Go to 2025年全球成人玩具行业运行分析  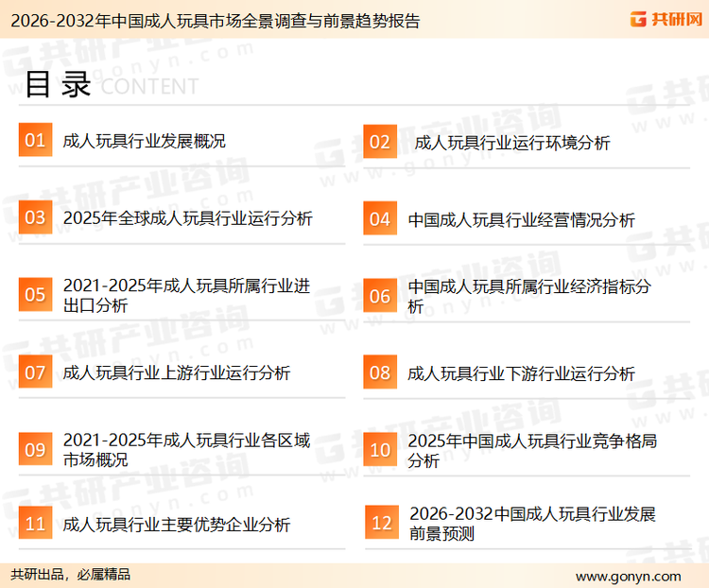[x=187, y=218]
